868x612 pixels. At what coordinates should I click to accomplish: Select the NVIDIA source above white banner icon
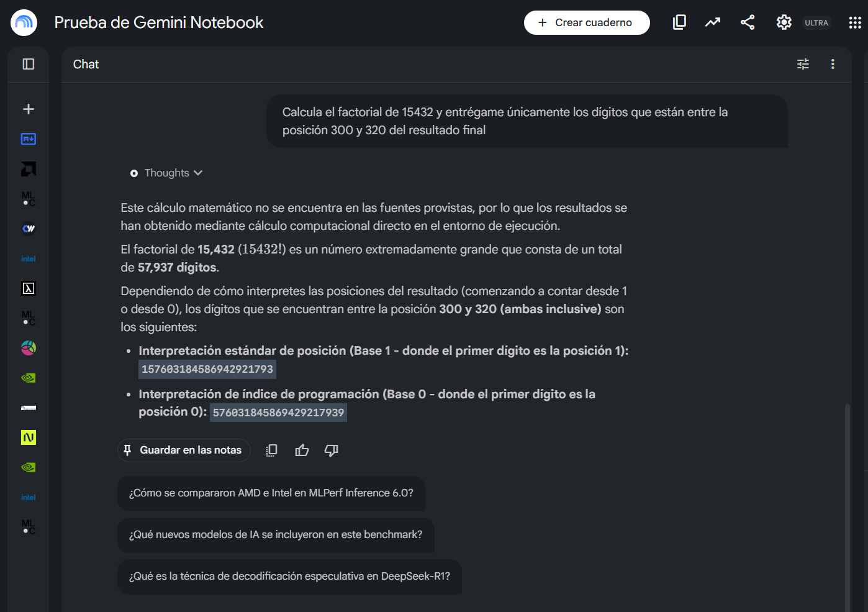(29, 378)
